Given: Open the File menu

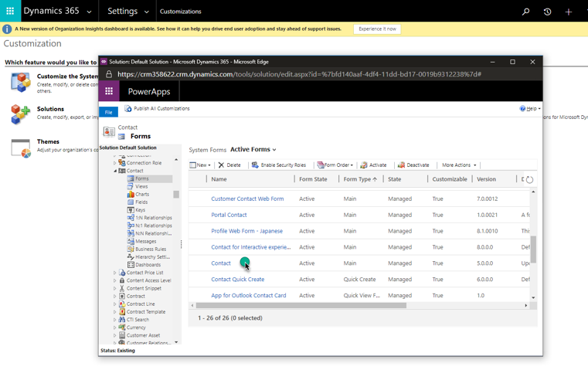Looking at the screenshot, I should coord(108,112).
